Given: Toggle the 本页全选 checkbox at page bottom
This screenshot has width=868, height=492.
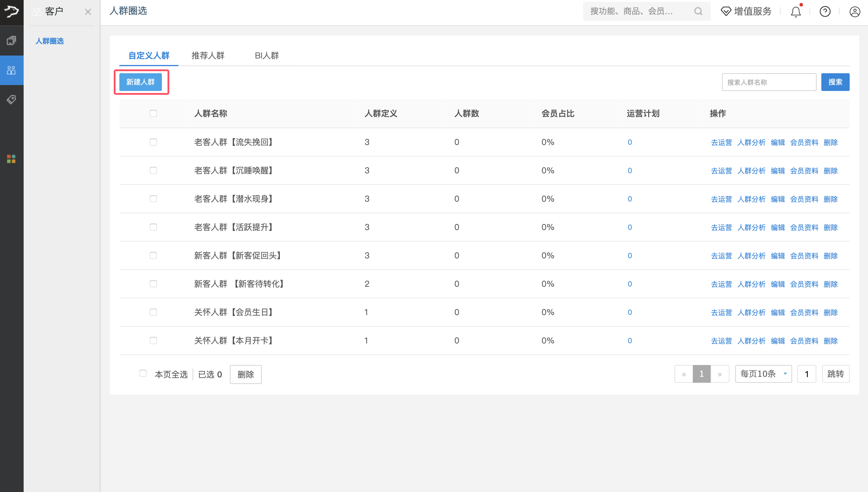Looking at the screenshot, I should click(143, 373).
